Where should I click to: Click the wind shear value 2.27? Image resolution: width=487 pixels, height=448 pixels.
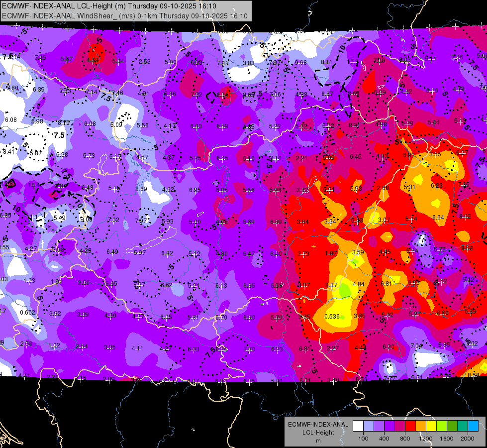click(333, 348)
